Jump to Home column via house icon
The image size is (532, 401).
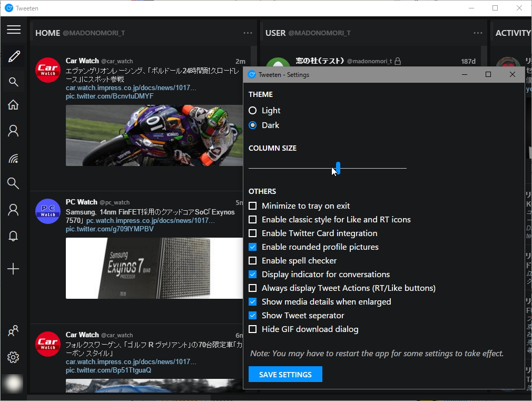13,104
